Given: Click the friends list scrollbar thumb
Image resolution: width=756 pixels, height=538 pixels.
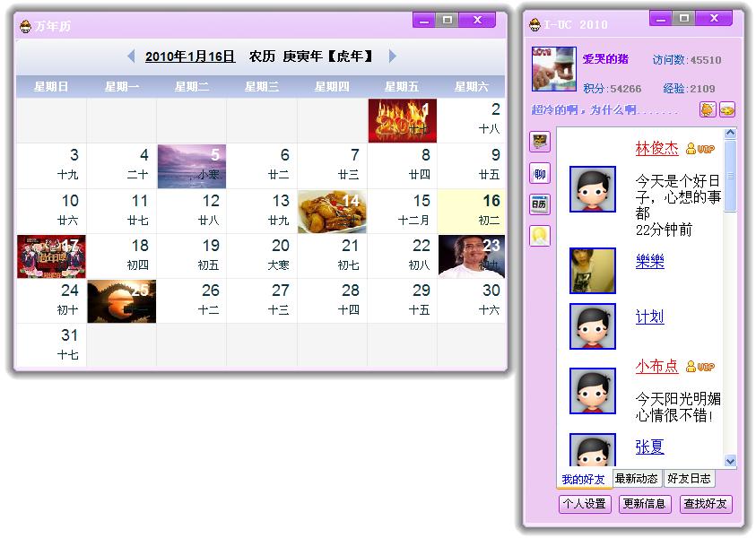Looking at the screenshot, I should (x=730, y=176).
